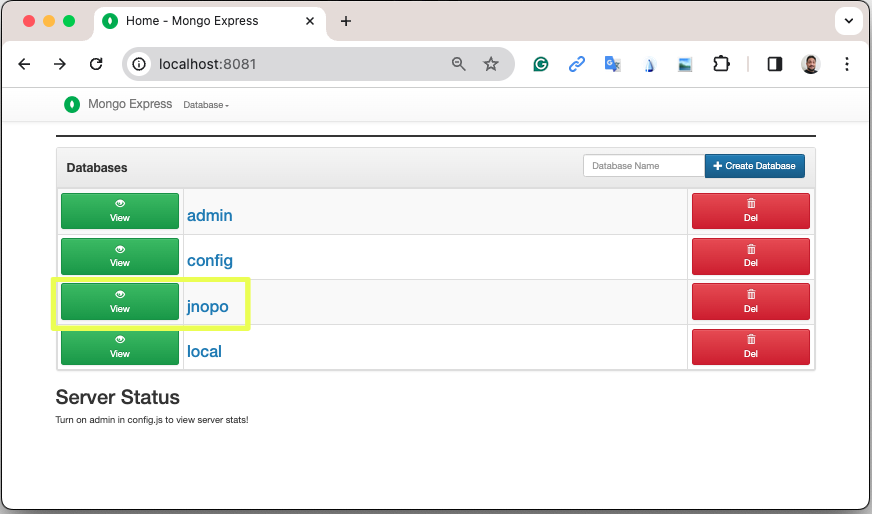This screenshot has width=872, height=514.
Task: Click the Databases panel title
Action: (x=97, y=167)
